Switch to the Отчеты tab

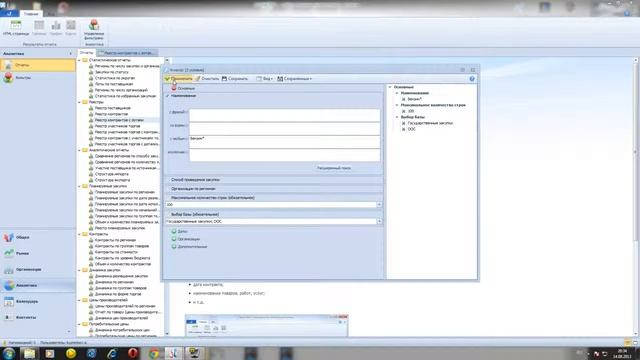click(86, 53)
